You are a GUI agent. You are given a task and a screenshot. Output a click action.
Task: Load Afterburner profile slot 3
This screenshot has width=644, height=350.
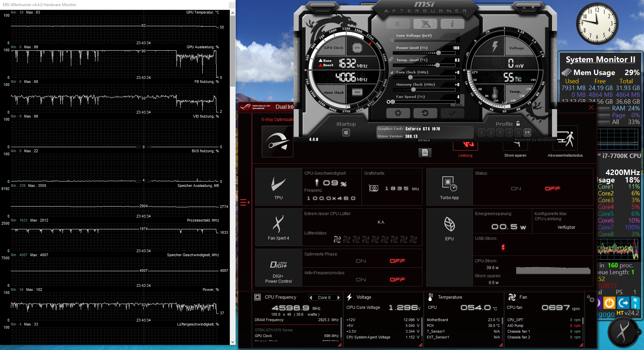pyautogui.click(x=500, y=133)
